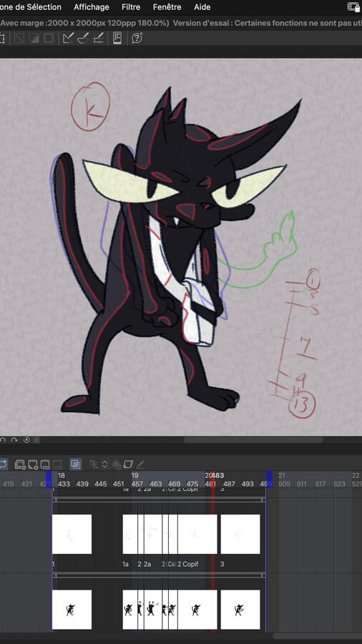Select cel 3 thumbnail in upper sketch track
Viewport: 362px width, 644px height.
pyautogui.click(x=240, y=534)
